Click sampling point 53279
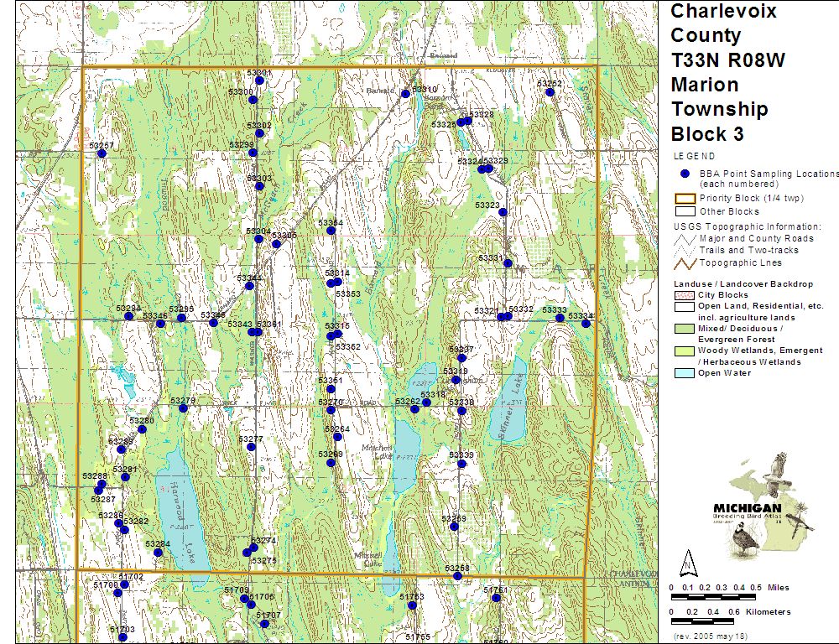The width and height of the screenshot is (839, 644). (183, 408)
